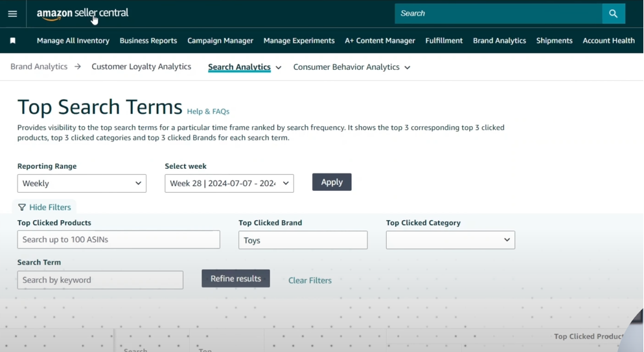Open Brand Analytics from the top navigation

coord(500,41)
